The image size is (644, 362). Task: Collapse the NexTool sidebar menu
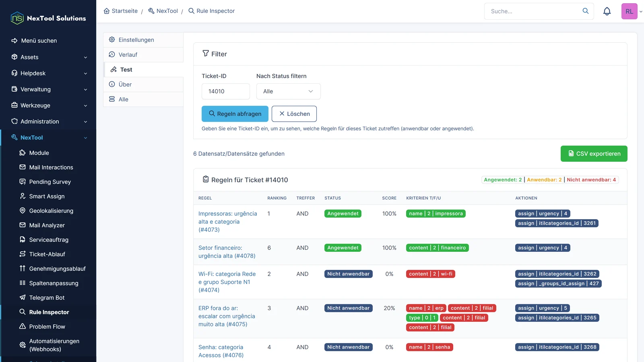pyautogui.click(x=48, y=138)
